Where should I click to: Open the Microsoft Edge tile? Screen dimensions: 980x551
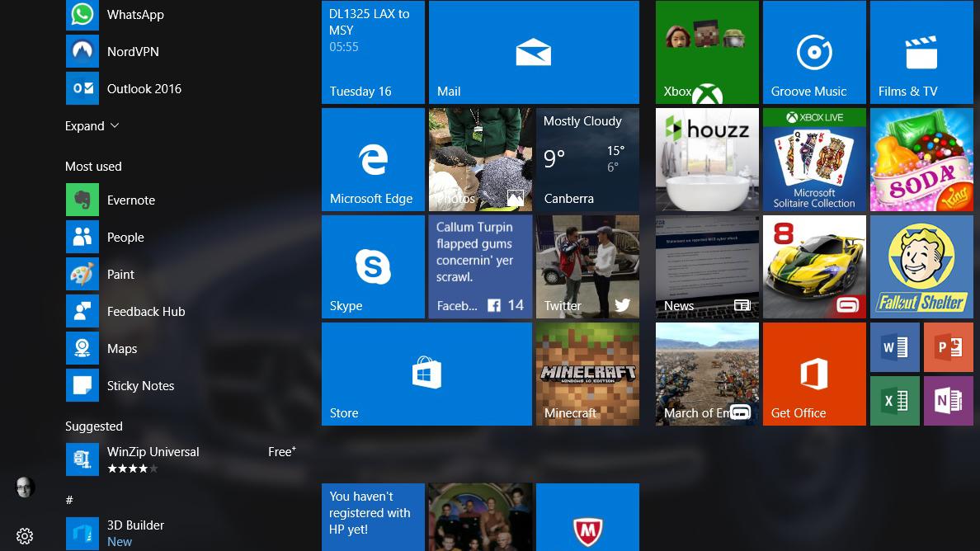tap(373, 159)
